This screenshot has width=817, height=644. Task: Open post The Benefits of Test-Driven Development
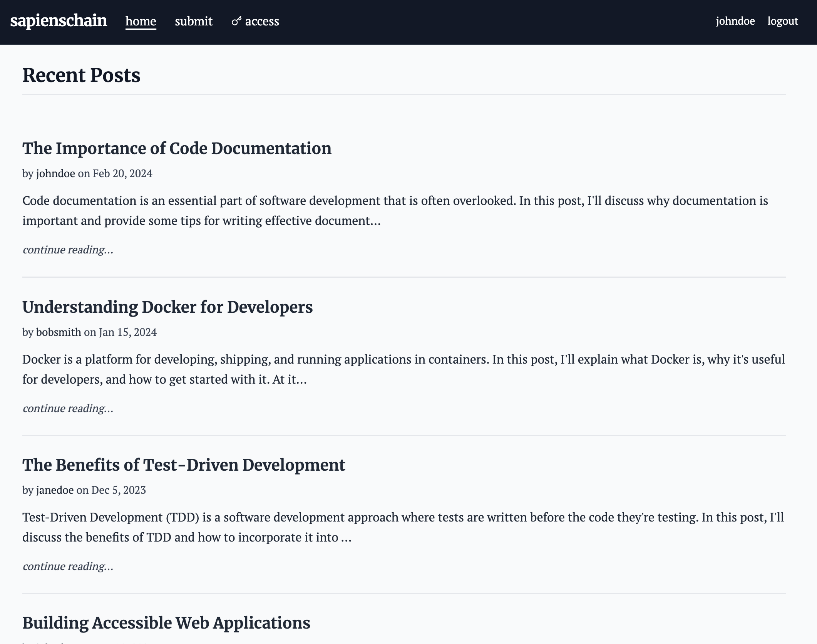click(x=184, y=465)
